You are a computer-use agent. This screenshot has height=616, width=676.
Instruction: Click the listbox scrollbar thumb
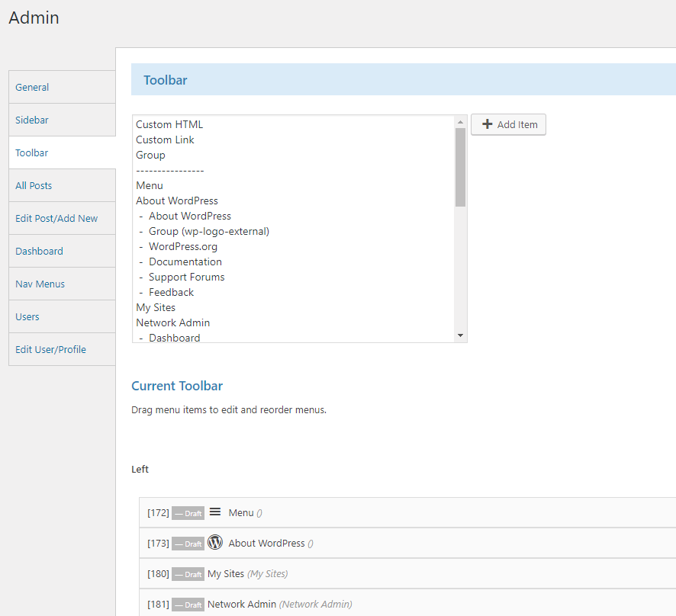point(460,167)
